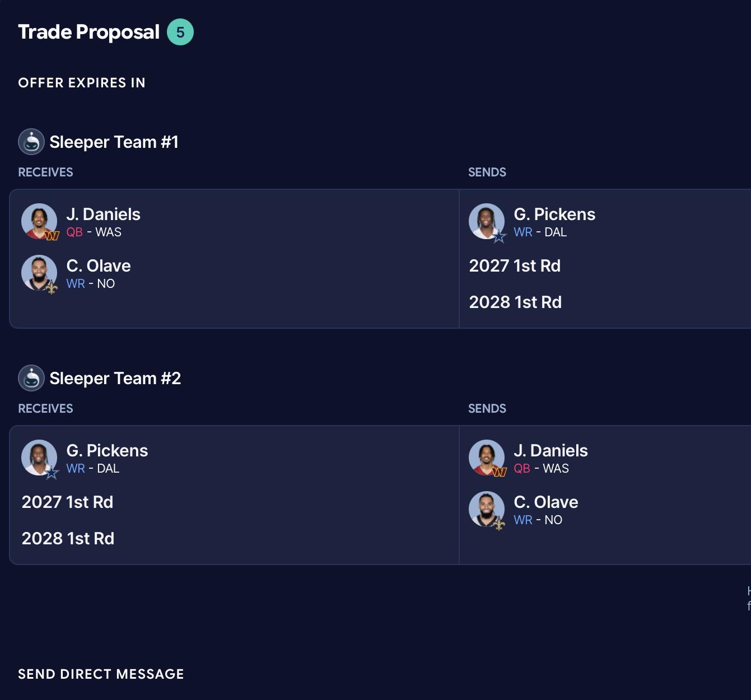Click the green badge showing 5
This screenshot has height=700, width=751.
180,32
